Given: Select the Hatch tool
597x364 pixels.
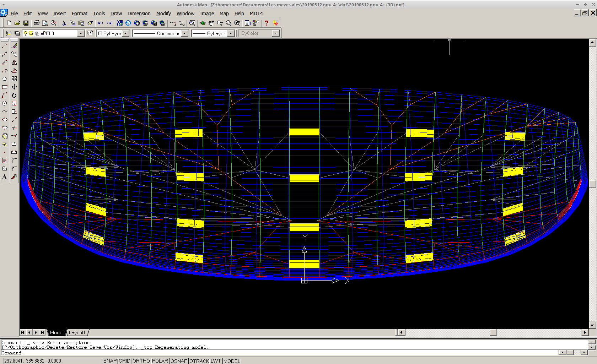Looking at the screenshot, I should click(x=5, y=161).
